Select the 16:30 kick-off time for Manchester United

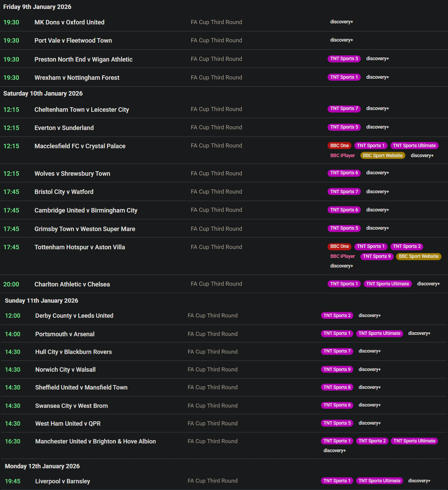[13, 442]
